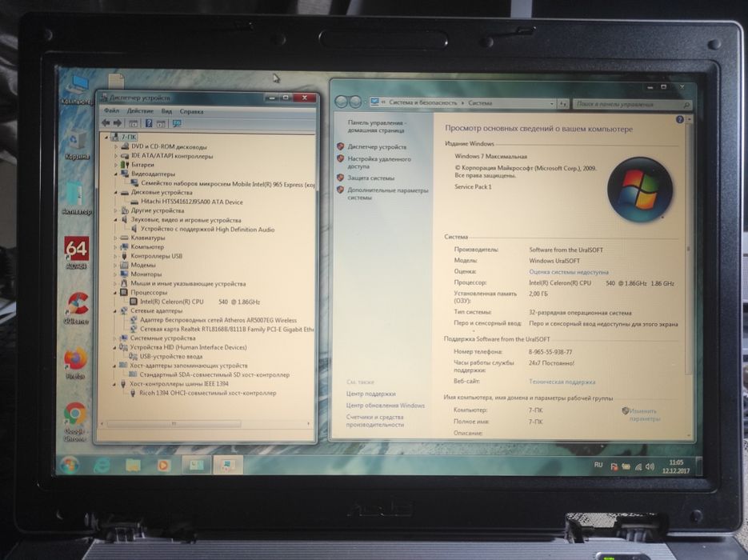Click the battery power tray icon
748x560 pixels.
626,466
